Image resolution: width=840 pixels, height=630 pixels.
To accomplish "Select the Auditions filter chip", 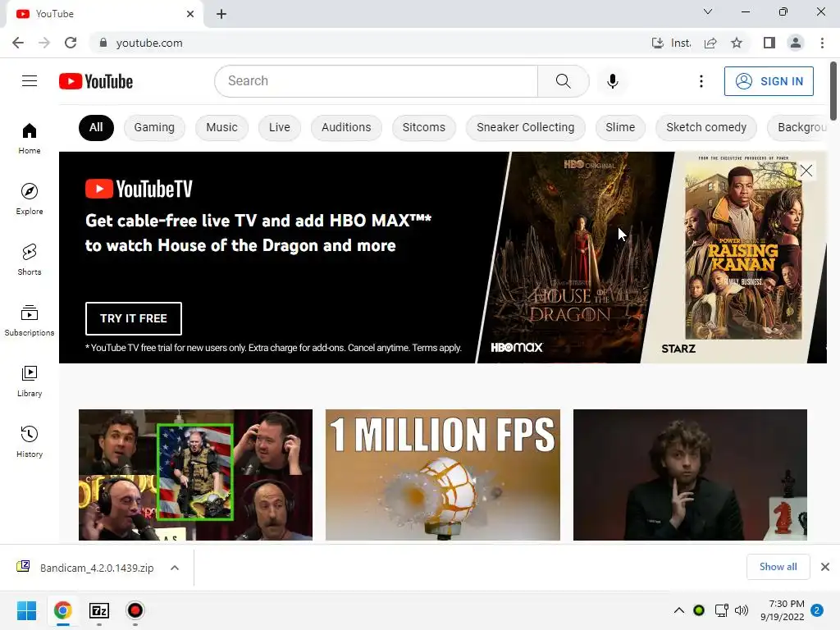I will pos(346,127).
